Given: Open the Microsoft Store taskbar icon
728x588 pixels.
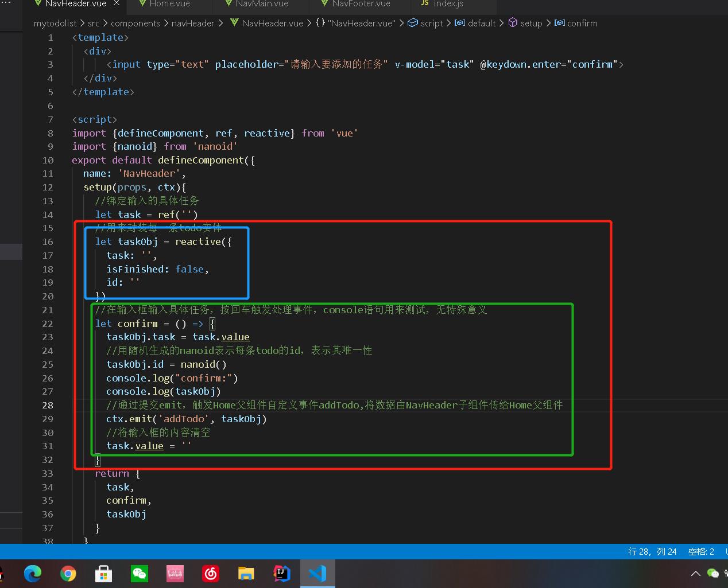Looking at the screenshot, I should pyautogui.click(x=104, y=573).
